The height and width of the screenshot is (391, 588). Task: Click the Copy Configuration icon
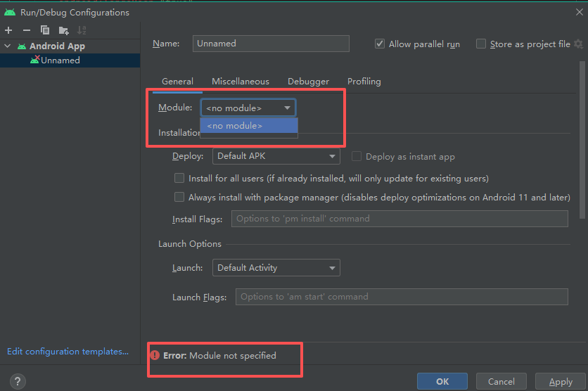point(45,30)
